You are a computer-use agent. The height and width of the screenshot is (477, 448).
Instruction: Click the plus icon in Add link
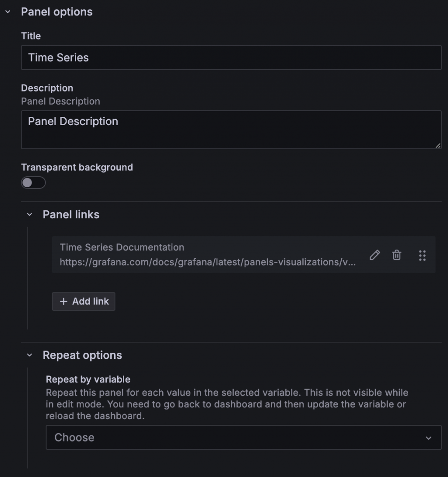(x=63, y=302)
